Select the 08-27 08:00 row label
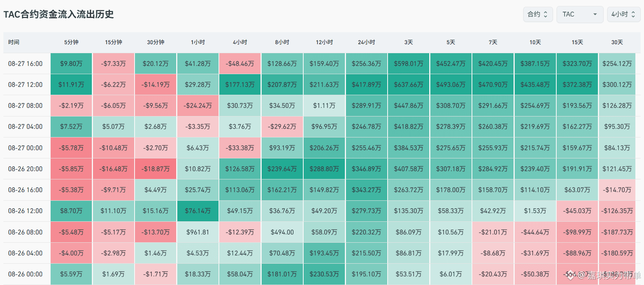 (25, 106)
